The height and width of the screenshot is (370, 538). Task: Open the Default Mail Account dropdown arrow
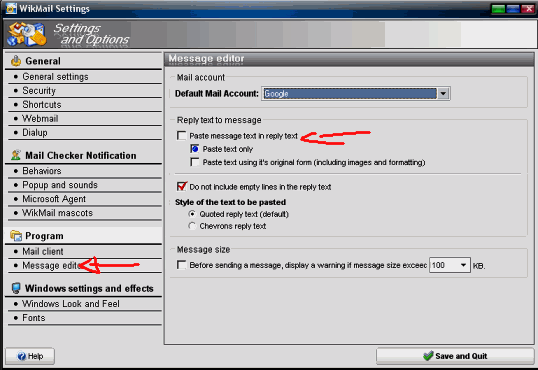point(443,93)
